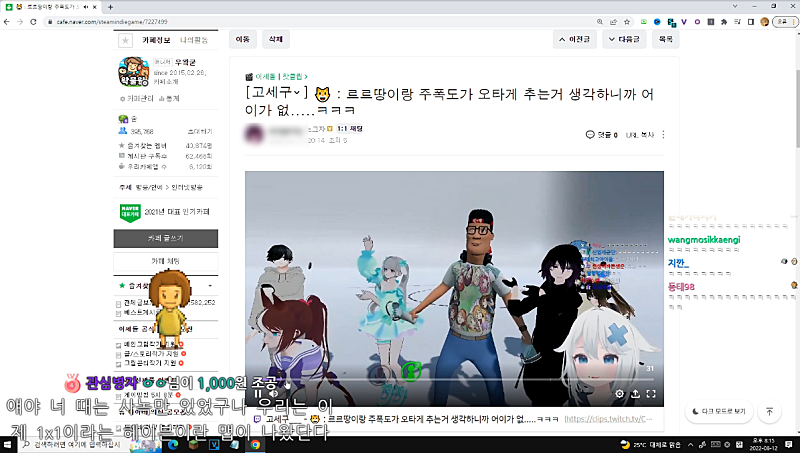Click the previous post 이전글 button
Screen dimensions: 800x453
point(574,39)
